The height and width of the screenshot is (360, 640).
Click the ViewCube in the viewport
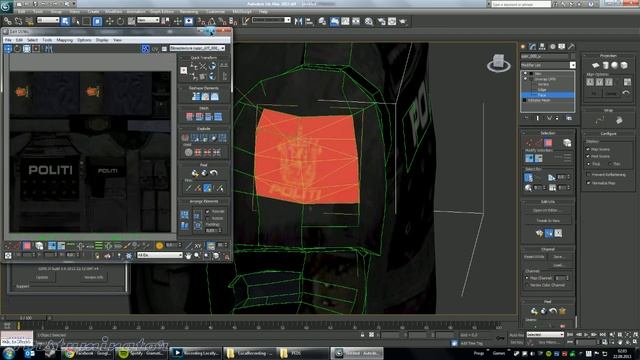(x=498, y=63)
